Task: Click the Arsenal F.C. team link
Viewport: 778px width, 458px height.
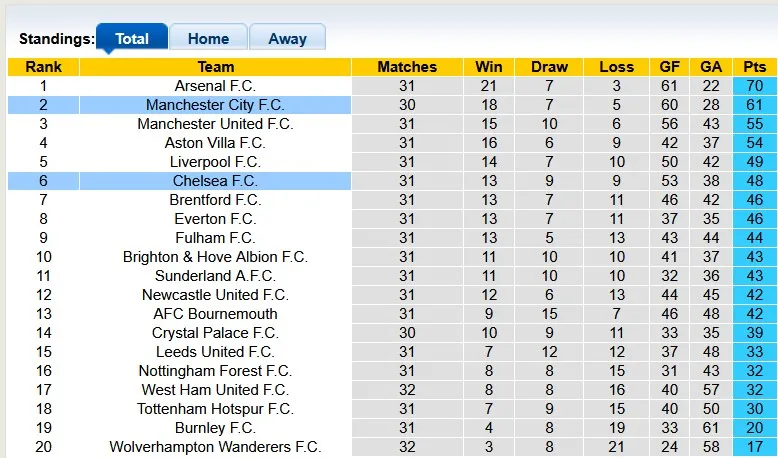Action: point(215,86)
